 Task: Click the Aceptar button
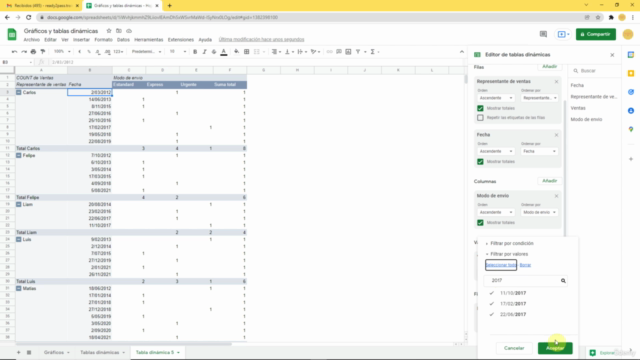click(555, 348)
